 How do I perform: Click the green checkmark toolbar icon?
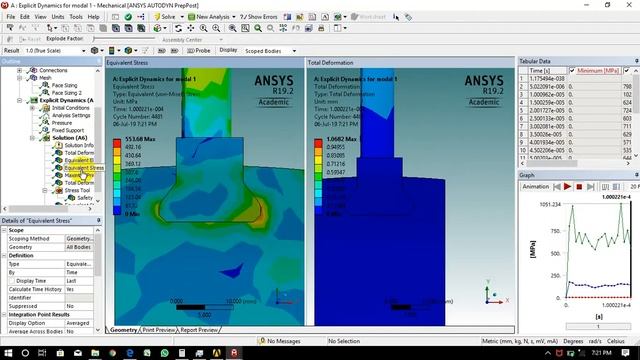(x=128, y=17)
